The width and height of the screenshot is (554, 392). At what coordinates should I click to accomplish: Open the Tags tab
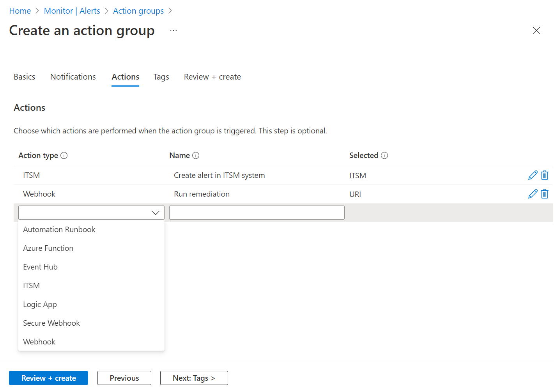point(161,76)
